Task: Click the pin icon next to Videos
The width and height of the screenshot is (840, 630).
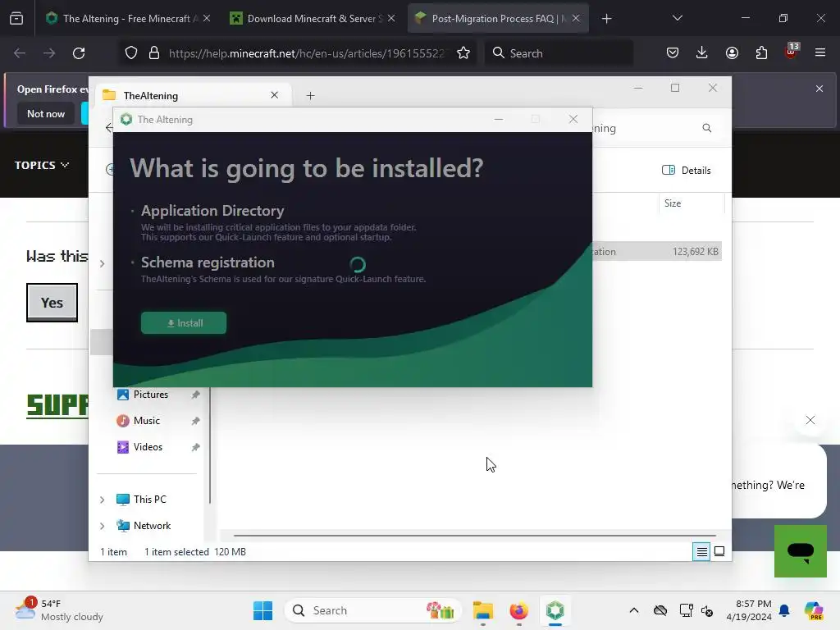Action: click(195, 447)
